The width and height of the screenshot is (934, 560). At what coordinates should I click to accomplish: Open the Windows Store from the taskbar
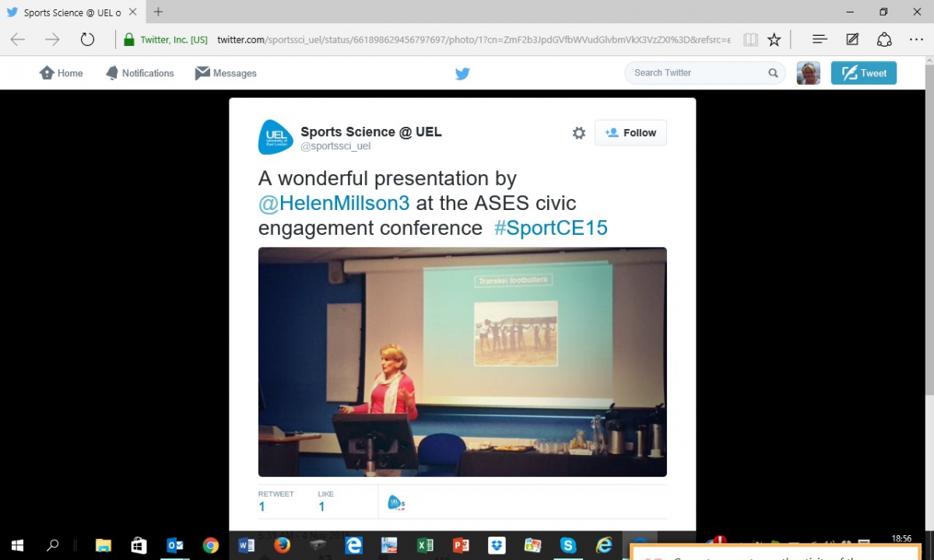point(139,545)
